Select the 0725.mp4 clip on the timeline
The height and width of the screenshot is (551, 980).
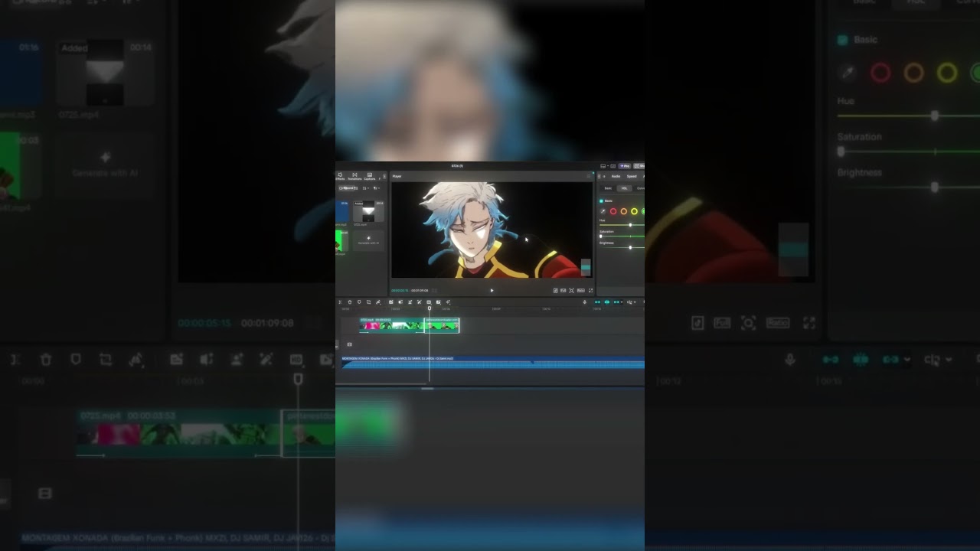[x=391, y=325]
